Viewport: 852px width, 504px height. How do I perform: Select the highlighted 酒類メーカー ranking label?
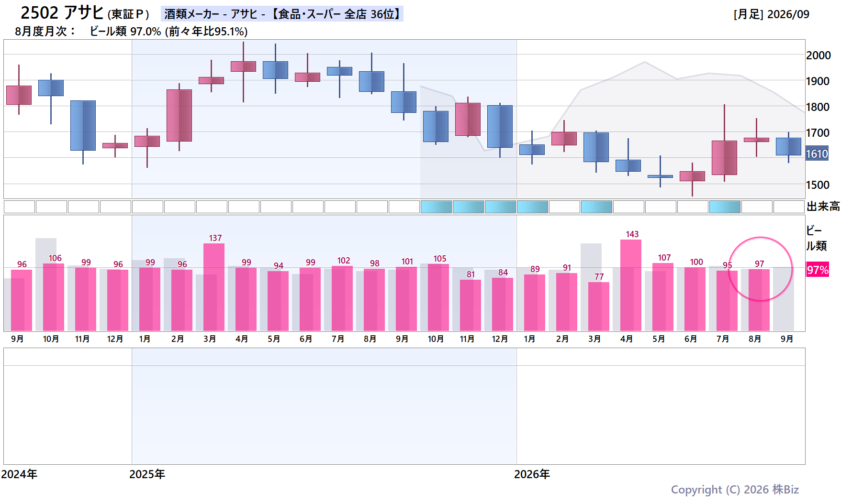tap(282, 14)
